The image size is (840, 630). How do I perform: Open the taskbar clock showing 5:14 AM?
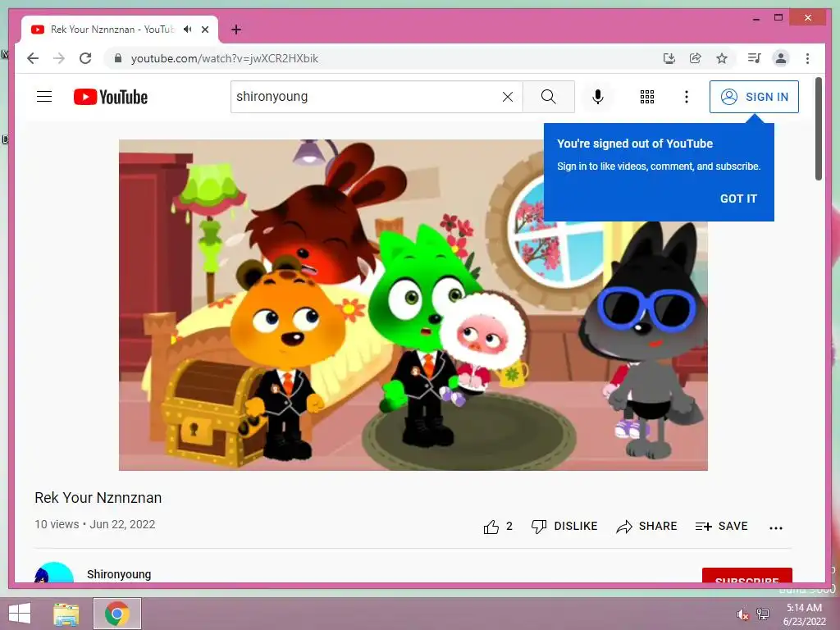pyautogui.click(x=804, y=614)
